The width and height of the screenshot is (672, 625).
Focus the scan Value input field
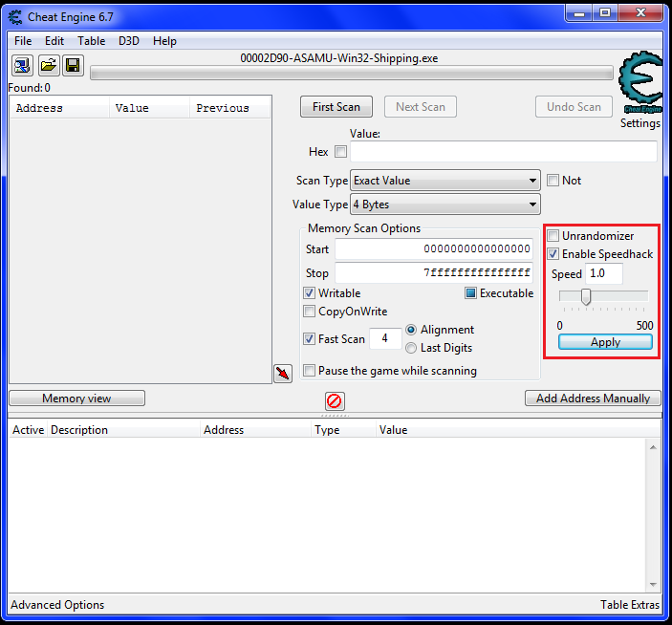pos(504,152)
